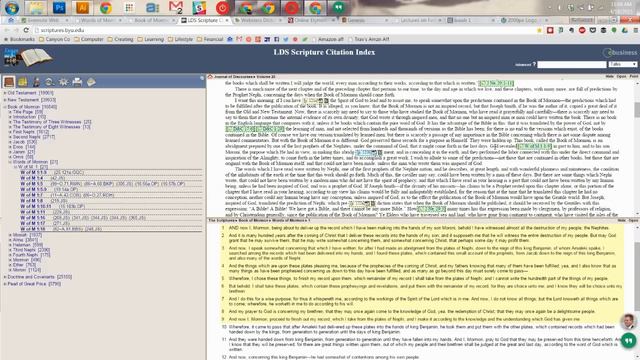Bookmark this page with the star icon
The image size is (640, 360).
point(540,30)
